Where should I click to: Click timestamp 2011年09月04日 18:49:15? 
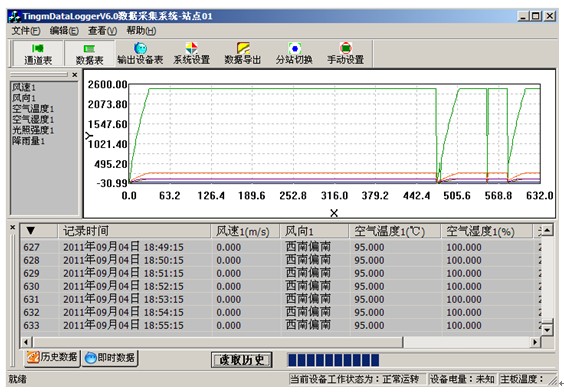click(x=123, y=247)
